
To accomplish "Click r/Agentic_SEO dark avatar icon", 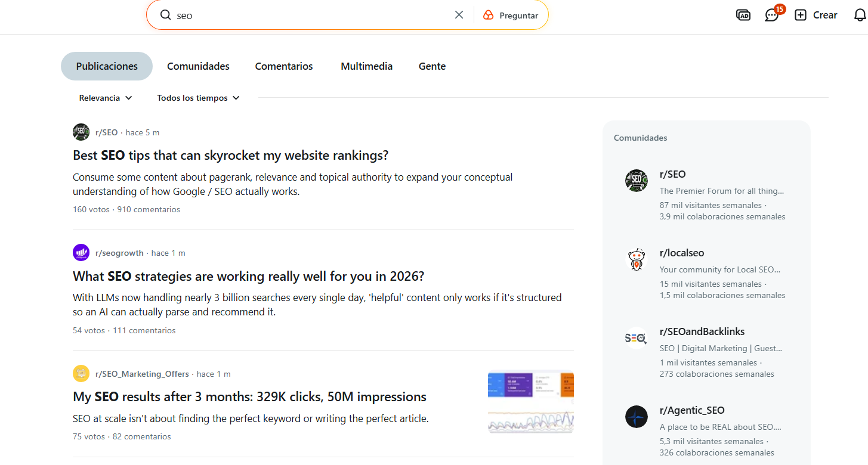I will (x=637, y=417).
